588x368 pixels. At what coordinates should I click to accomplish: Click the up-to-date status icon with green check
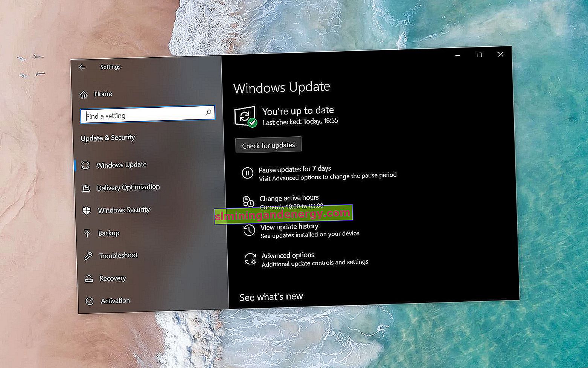(245, 117)
